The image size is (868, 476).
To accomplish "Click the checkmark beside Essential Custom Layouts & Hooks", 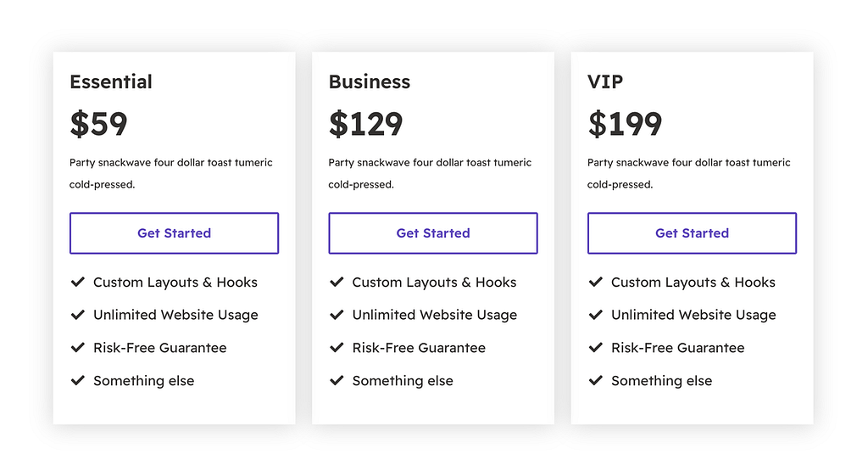I will [x=77, y=282].
